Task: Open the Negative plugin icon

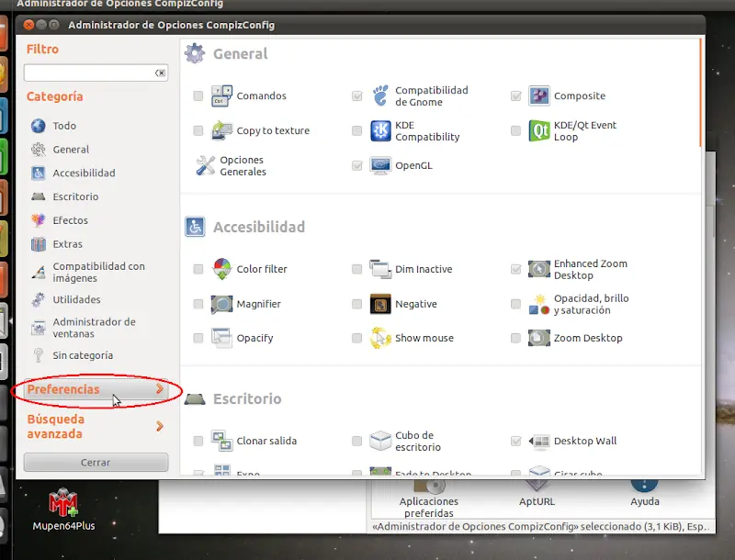Action: coord(380,305)
